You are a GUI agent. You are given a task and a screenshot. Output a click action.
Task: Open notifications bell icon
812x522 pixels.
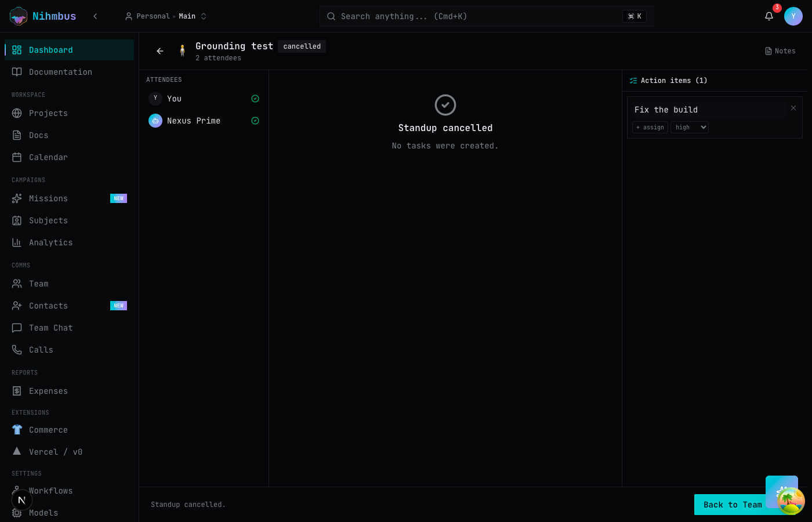click(x=769, y=16)
